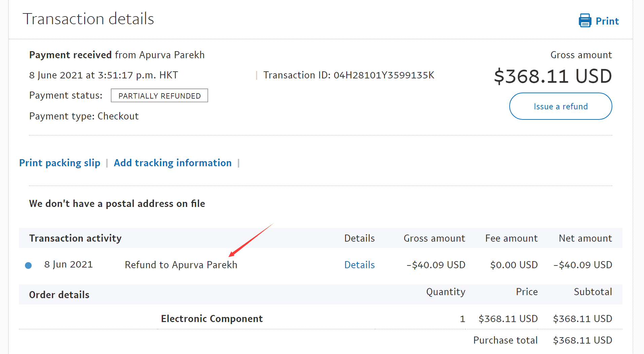644x354 pixels.
Task: Click the Fee amount column header
Action: coord(511,238)
